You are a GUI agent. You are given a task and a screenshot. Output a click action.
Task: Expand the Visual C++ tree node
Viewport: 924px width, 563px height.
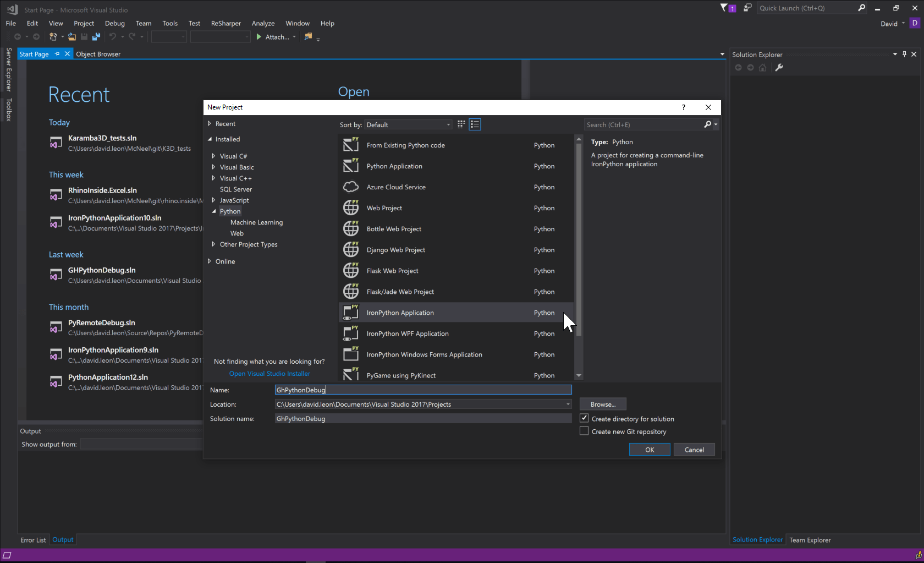tap(213, 178)
